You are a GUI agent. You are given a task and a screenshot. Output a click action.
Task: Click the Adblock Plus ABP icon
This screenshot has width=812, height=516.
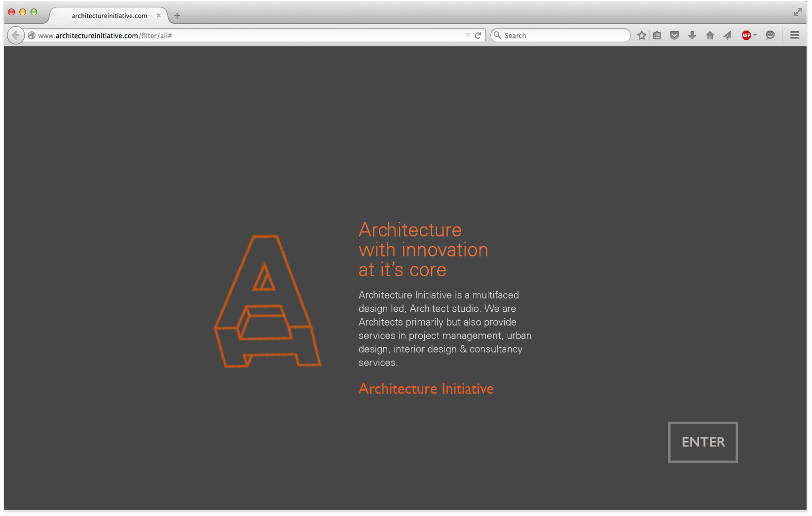tap(746, 36)
